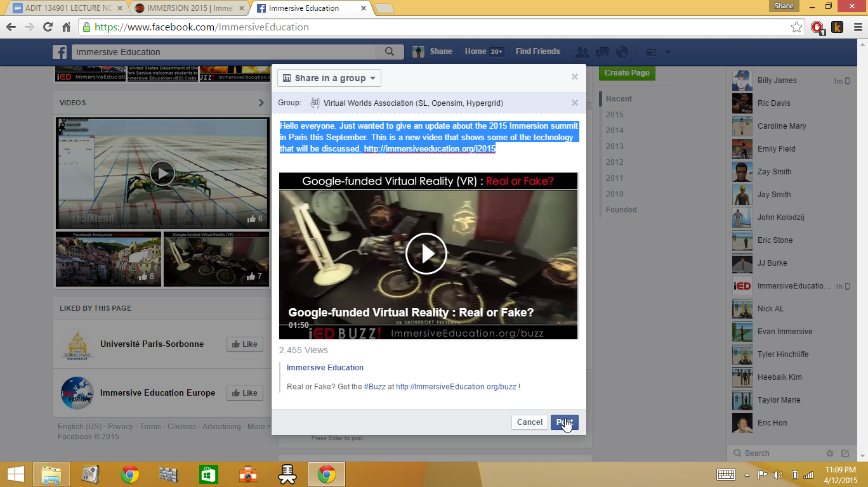Image resolution: width=868 pixels, height=487 pixels.
Task: Open chat with Caroline Mary
Action: click(x=791, y=126)
